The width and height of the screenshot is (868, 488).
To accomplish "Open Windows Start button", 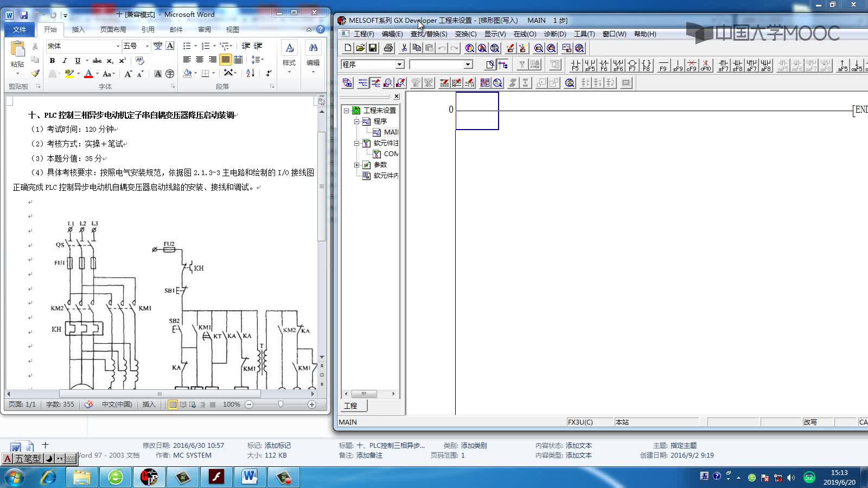I will click(x=15, y=478).
